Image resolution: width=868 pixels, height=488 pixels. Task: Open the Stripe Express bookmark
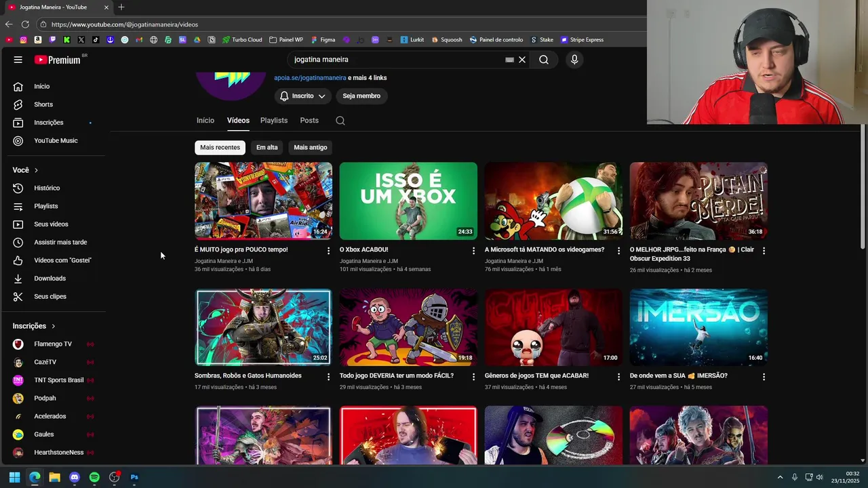click(x=582, y=40)
